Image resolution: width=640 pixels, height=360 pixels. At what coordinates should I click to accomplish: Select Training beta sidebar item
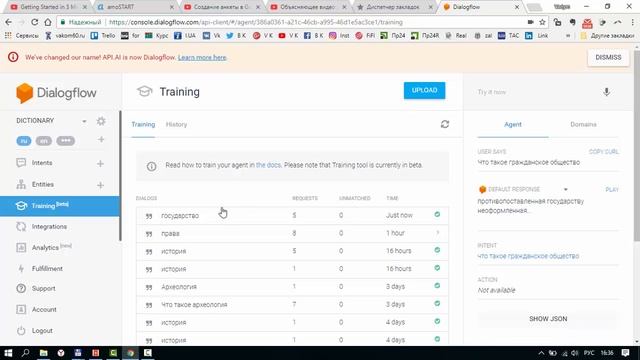pyautogui.click(x=60, y=206)
